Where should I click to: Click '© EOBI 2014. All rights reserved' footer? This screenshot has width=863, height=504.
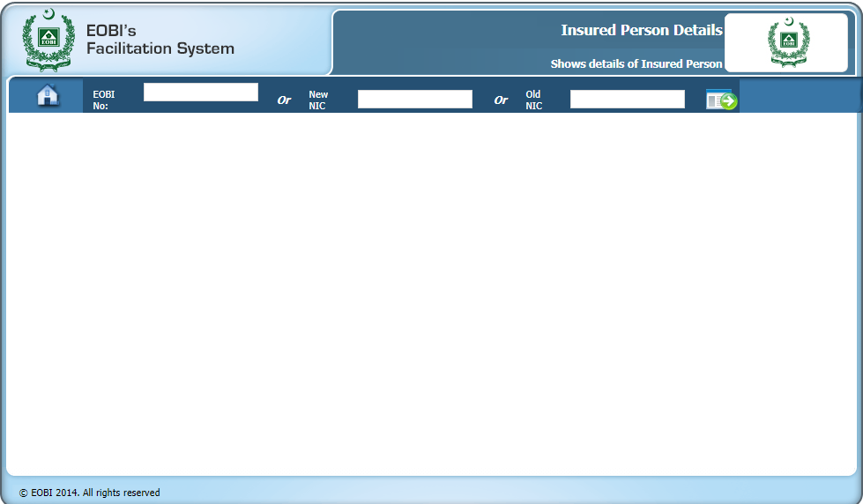[x=90, y=493]
